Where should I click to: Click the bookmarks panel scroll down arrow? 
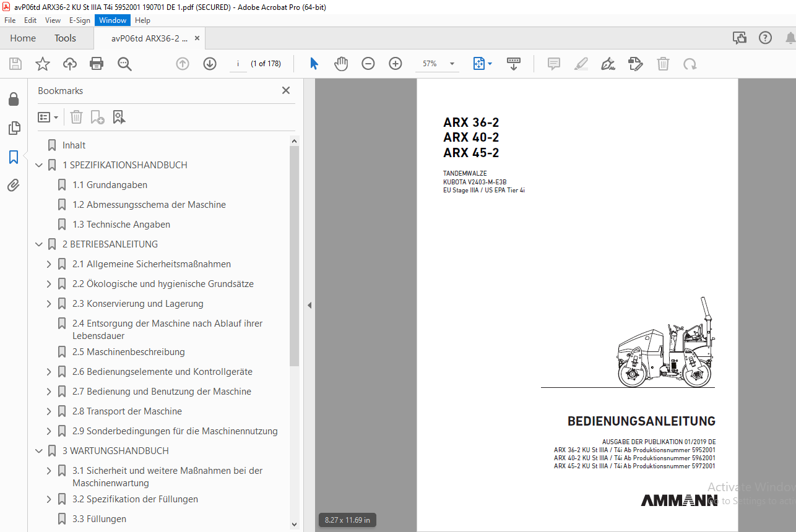click(295, 525)
